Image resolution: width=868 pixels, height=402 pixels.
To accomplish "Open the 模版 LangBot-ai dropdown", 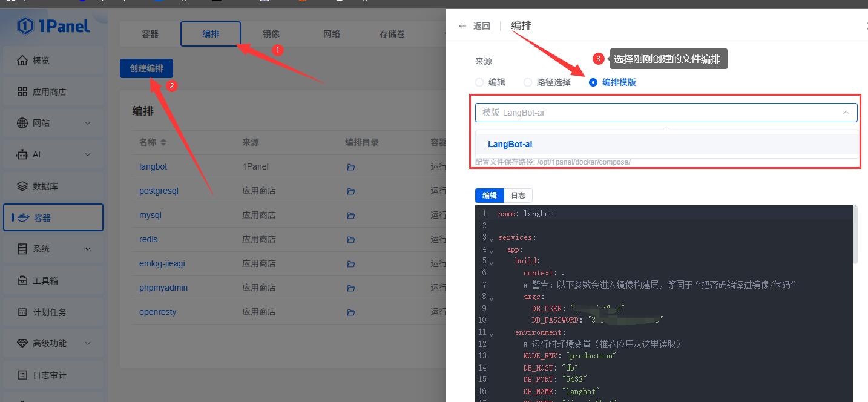I will pos(666,113).
